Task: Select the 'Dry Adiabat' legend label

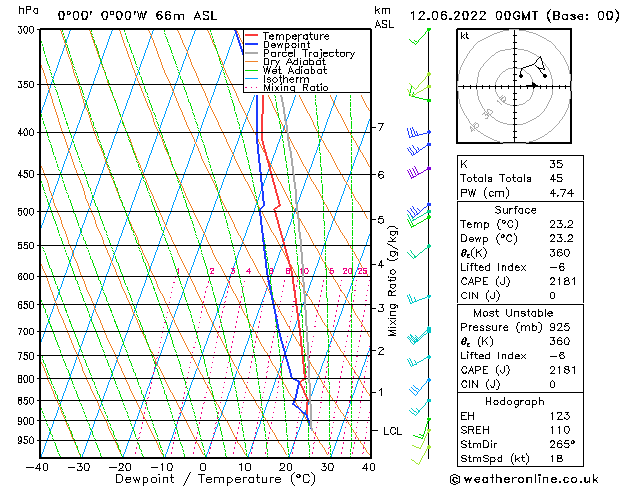Action: 294,62
